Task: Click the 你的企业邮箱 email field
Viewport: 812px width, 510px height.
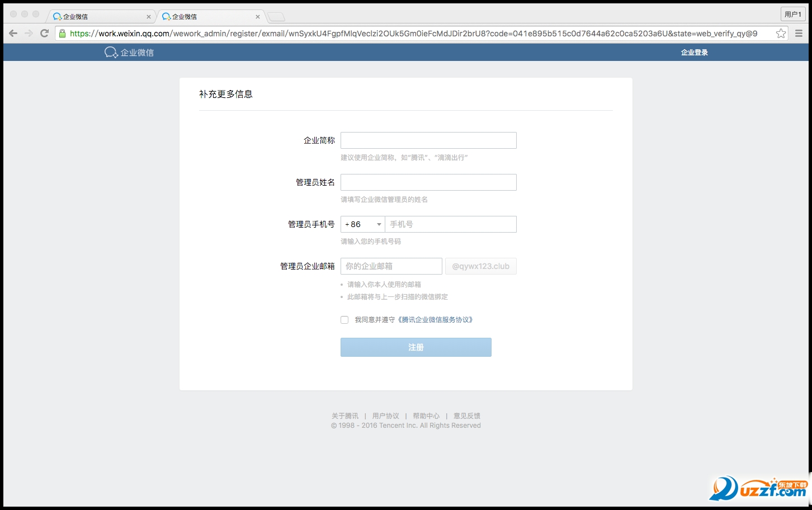Action: [391, 266]
